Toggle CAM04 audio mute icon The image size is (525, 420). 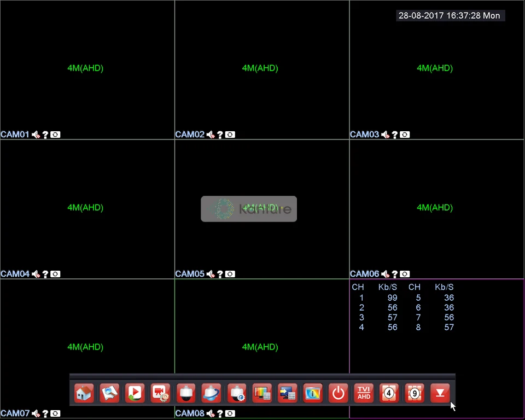[36, 274]
